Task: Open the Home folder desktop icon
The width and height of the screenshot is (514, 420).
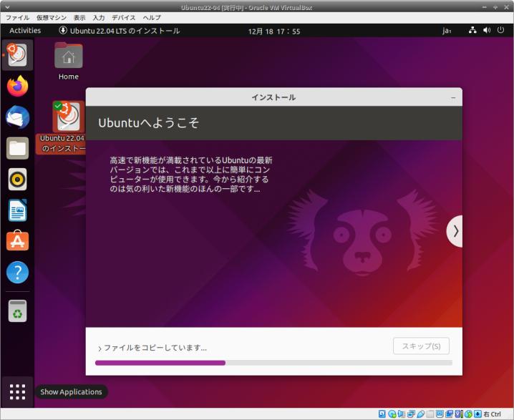Action: pyautogui.click(x=68, y=62)
